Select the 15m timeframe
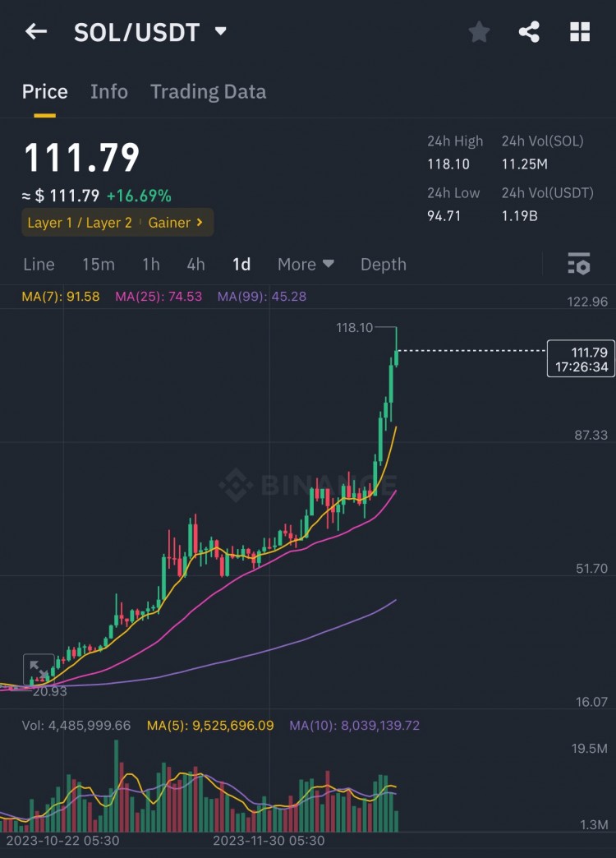Screen dimensions: 616x858 (99, 265)
